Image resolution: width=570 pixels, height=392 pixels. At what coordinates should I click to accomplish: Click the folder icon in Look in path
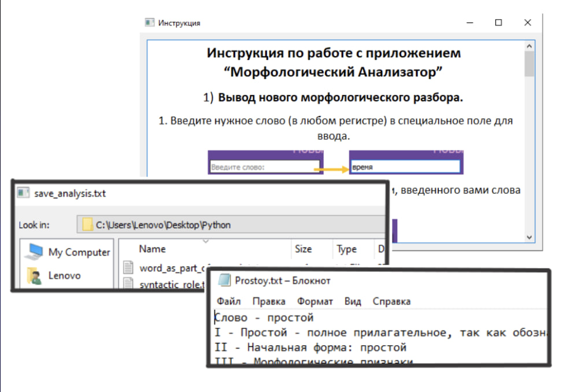tap(88, 224)
